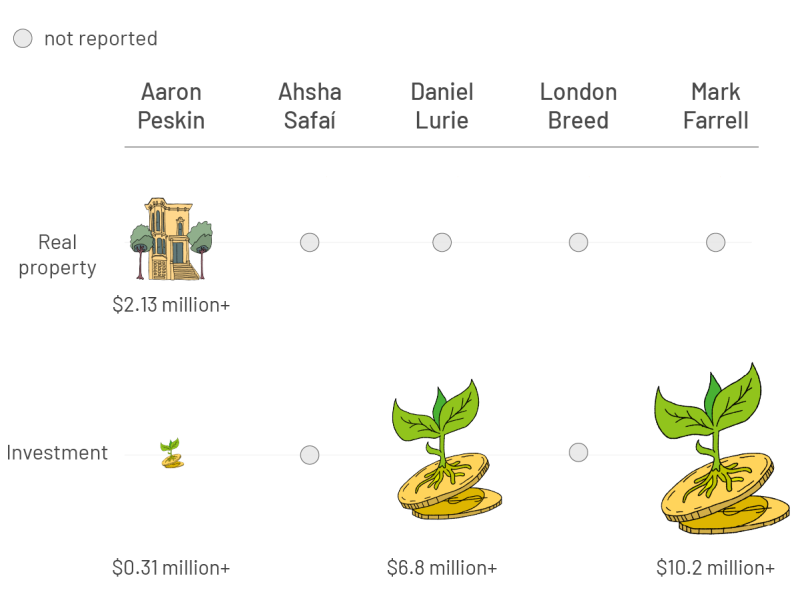The height and width of the screenshot is (600, 800).
Task: Click the 'Investment' row label
Action: [57, 453]
